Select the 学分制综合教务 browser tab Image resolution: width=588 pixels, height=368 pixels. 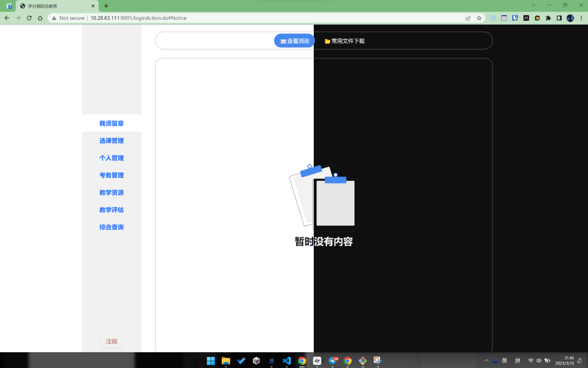(57, 6)
